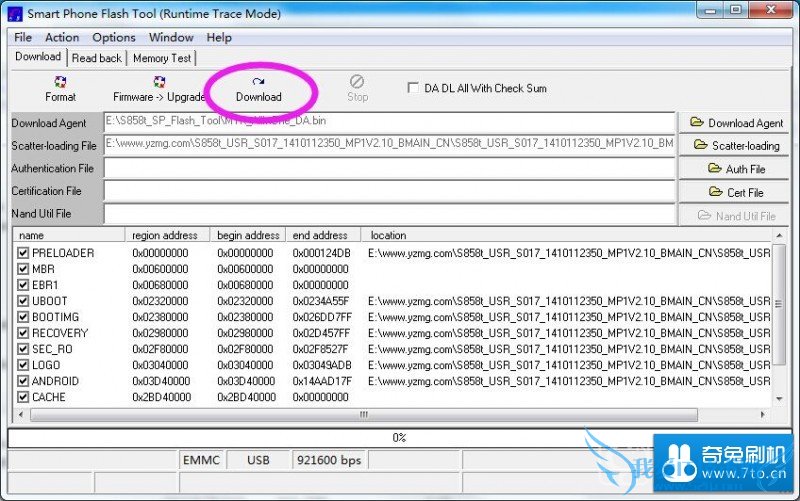Start flashing with the Download toolbar icon
Image resolution: width=800 pixels, height=501 pixels.
pyautogui.click(x=258, y=82)
